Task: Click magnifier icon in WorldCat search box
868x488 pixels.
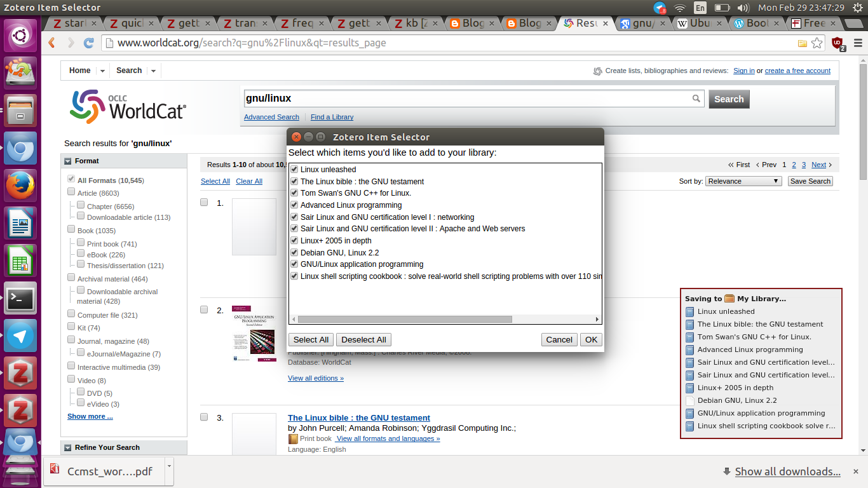Action: click(x=696, y=98)
